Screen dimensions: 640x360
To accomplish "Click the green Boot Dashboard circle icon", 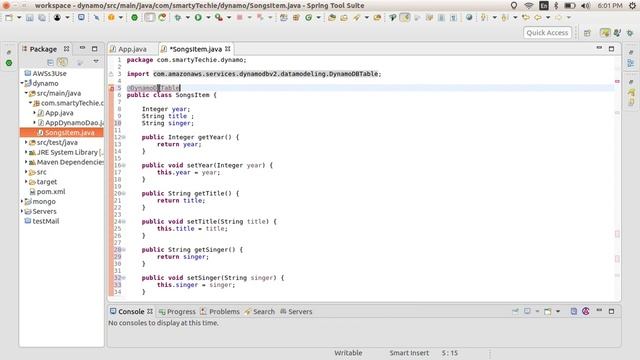I will [134, 18].
